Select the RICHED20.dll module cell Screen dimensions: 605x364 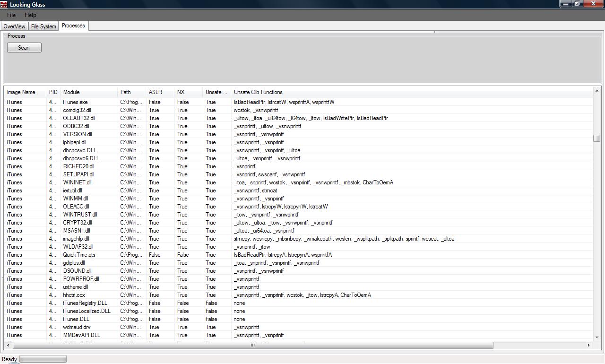[89, 166]
